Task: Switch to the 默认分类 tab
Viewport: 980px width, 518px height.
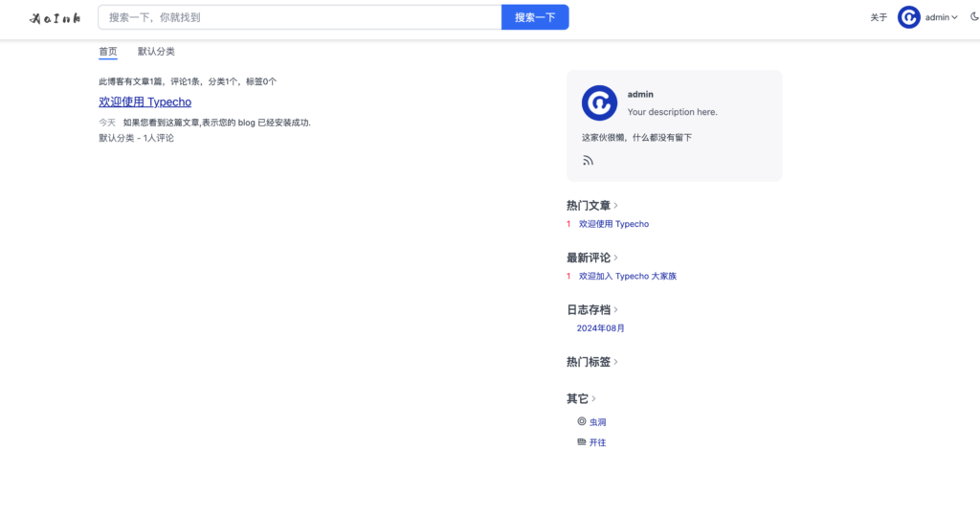Action: (x=156, y=52)
